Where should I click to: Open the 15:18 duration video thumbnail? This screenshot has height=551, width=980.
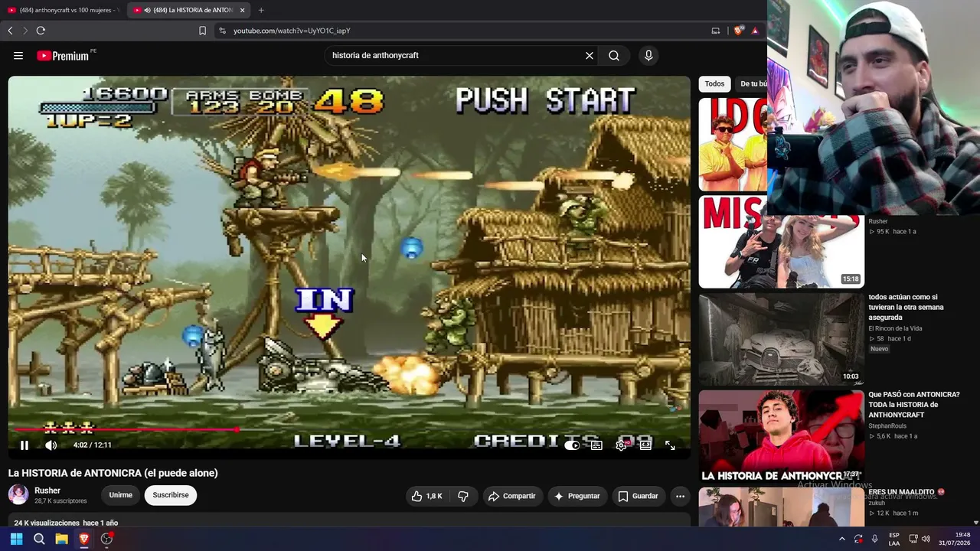point(781,242)
